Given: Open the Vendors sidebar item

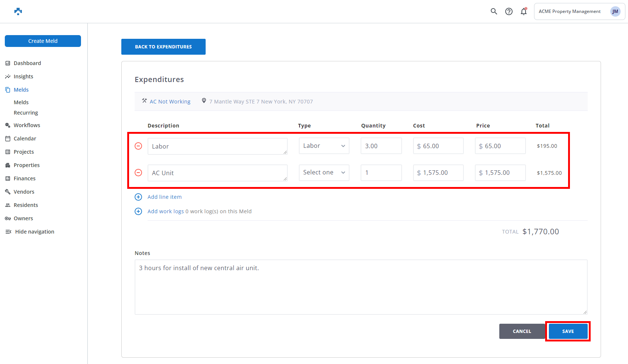Looking at the screenshot, I should [24, 192].
